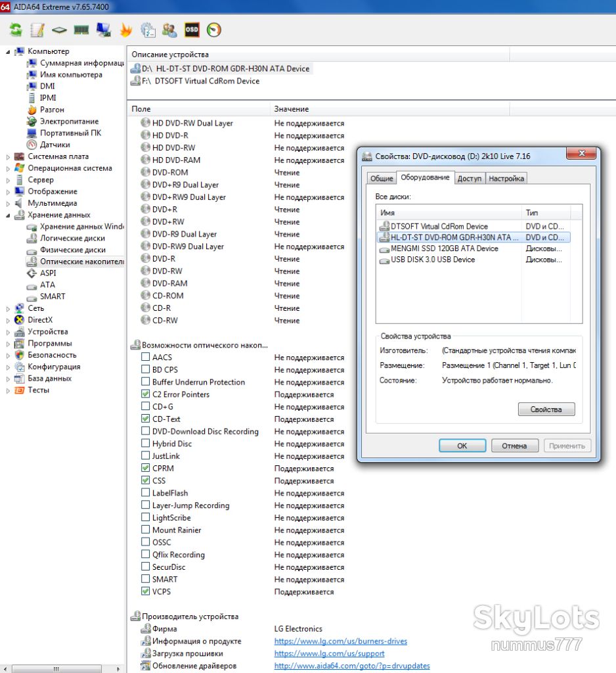Open the Report wizard toolbar icon
The width and height of the screenshot is (616, 673).
point(37,30)
